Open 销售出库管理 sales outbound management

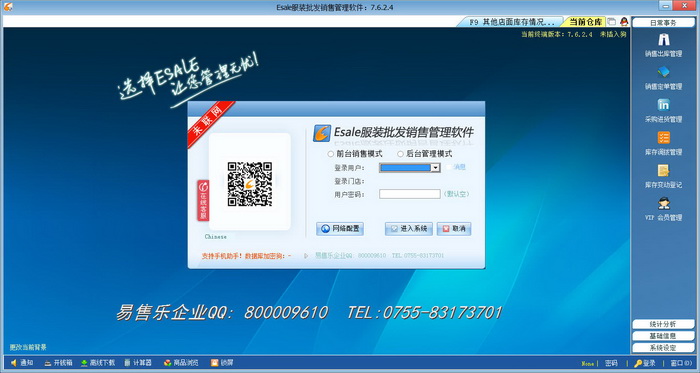pyautogui.click(x=663, y=46)
